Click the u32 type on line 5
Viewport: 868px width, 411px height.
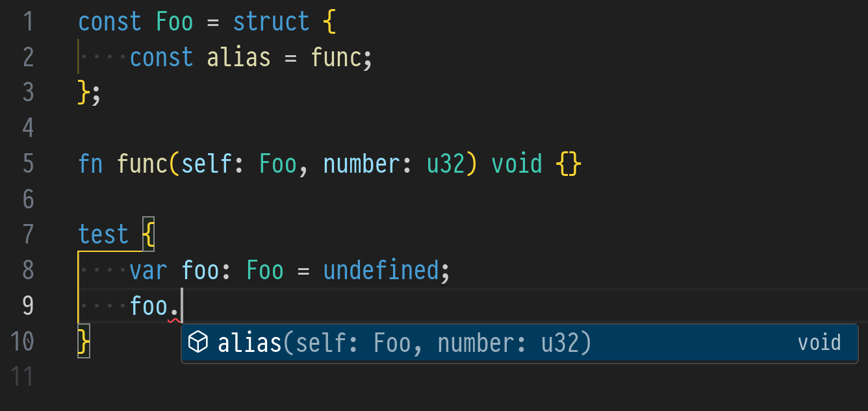click(x=445, y=164)
